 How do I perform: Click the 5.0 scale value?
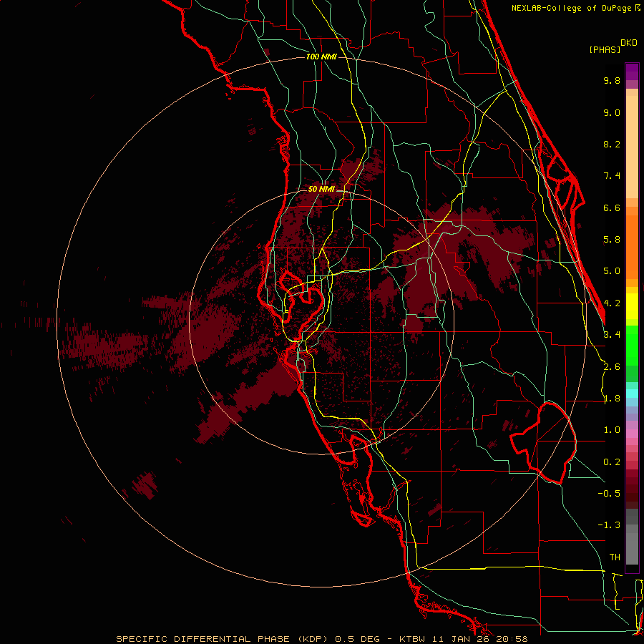click(x=612, y=271)
